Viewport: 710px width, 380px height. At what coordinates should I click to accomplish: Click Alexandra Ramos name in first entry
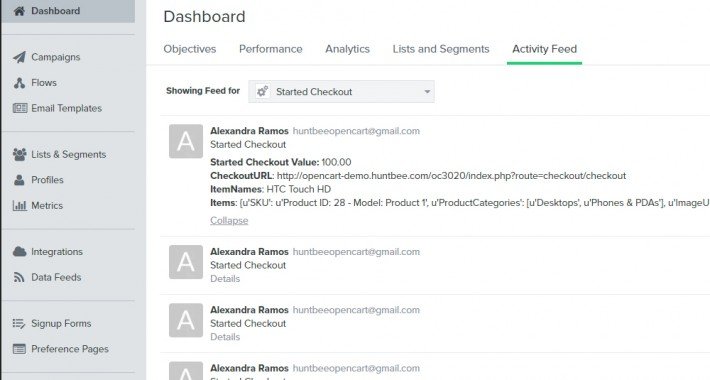[x=249, y=131]
